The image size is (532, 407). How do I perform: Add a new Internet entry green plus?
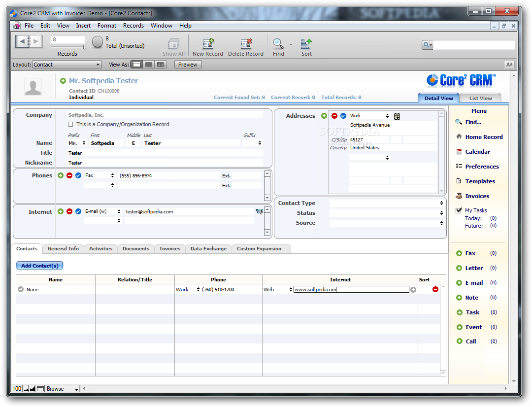point(61,211)
